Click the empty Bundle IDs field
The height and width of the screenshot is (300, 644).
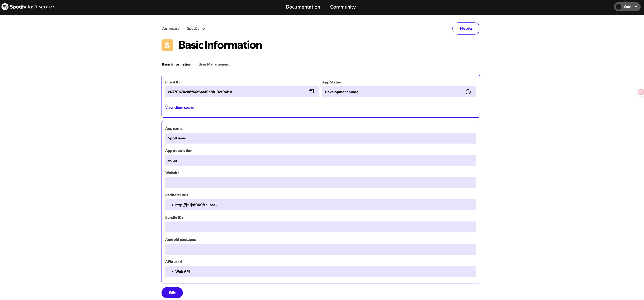320,227
